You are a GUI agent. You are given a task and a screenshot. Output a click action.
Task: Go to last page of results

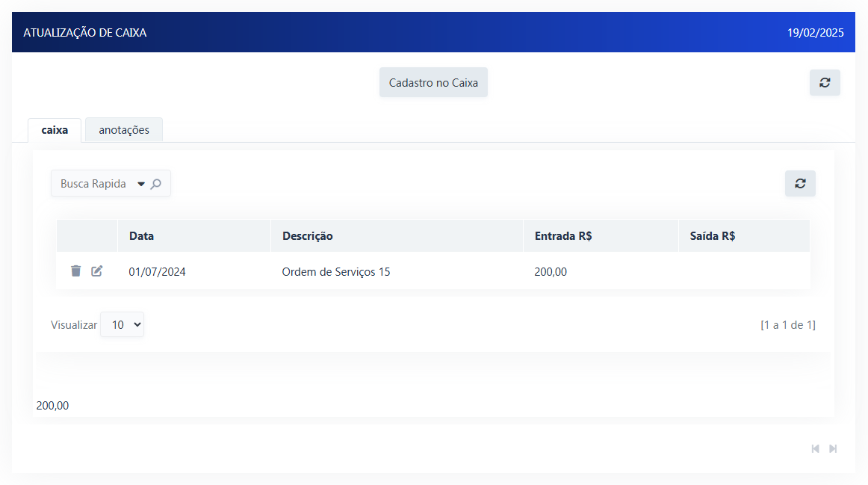point(833,448)
